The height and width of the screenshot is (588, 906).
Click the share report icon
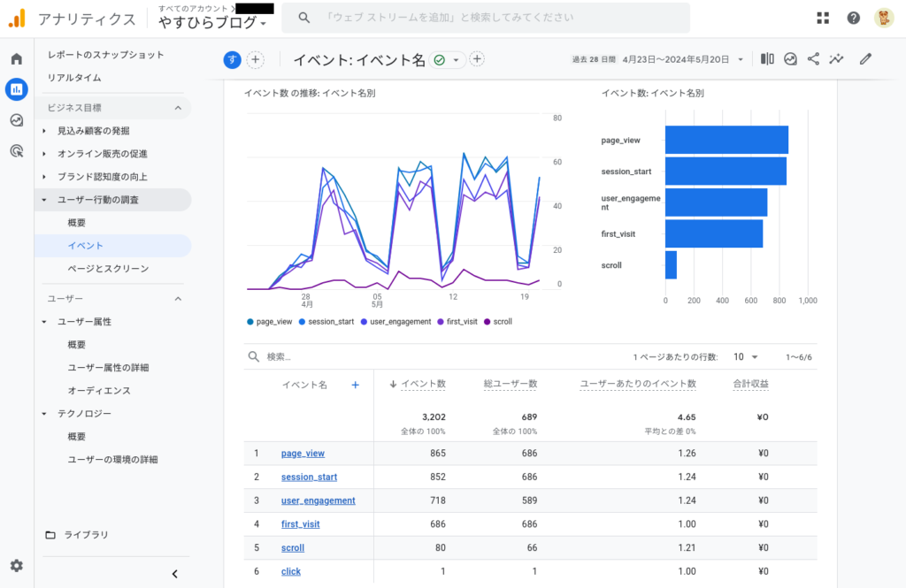(x=813, y=59)
